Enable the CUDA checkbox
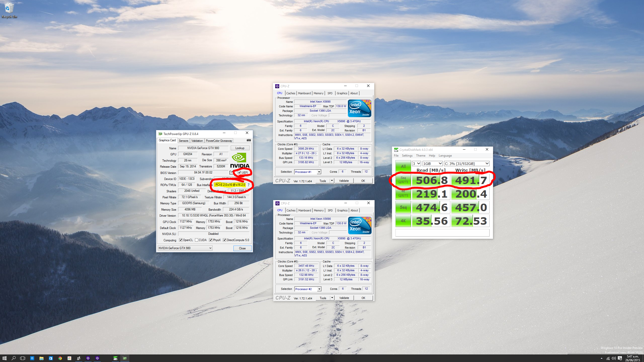The width and height of the screenshot is (644, 362). click(197, 240)
